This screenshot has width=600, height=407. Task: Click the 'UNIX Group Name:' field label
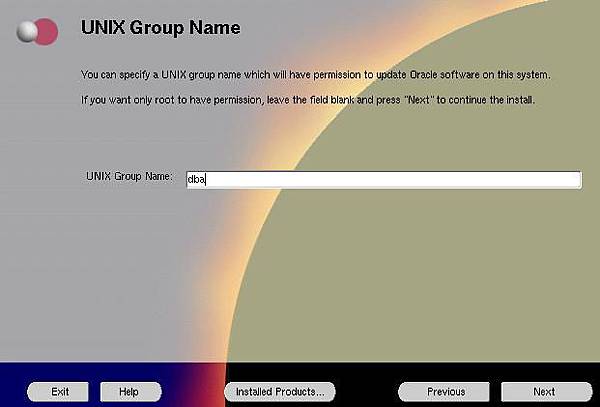tap(129, 176)
